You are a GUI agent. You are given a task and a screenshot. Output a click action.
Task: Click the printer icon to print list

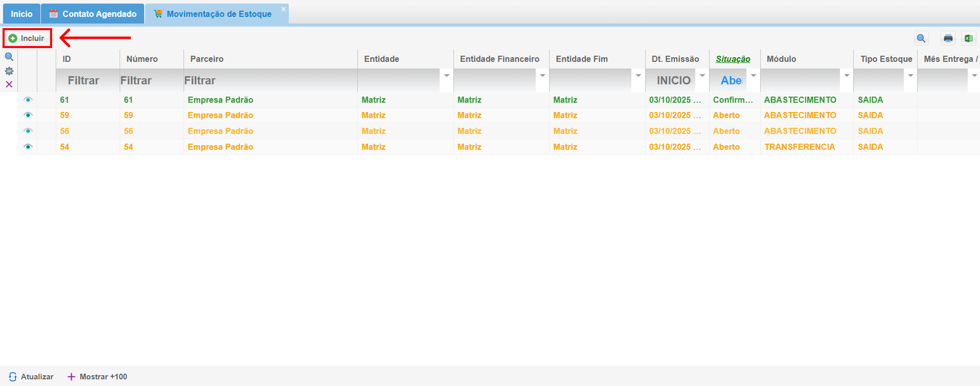tap(948, 38)
